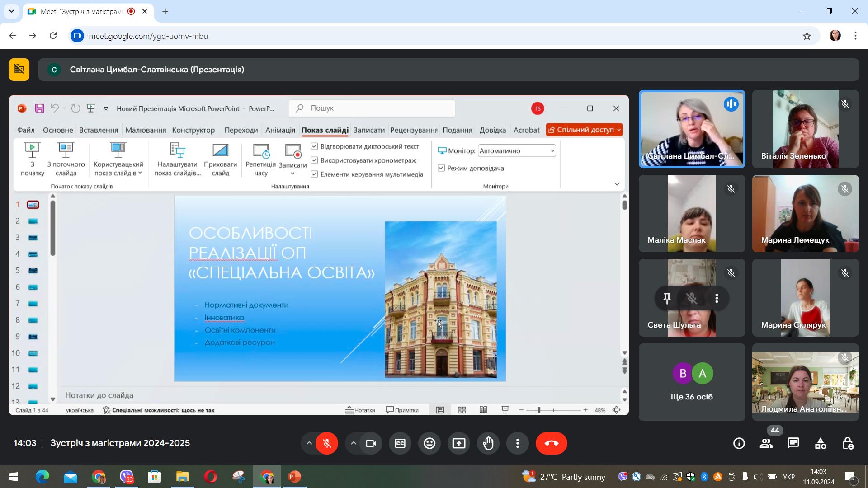Open the reactions emoji button
Viewport: 868px width, 488px height.
[429, 443]
